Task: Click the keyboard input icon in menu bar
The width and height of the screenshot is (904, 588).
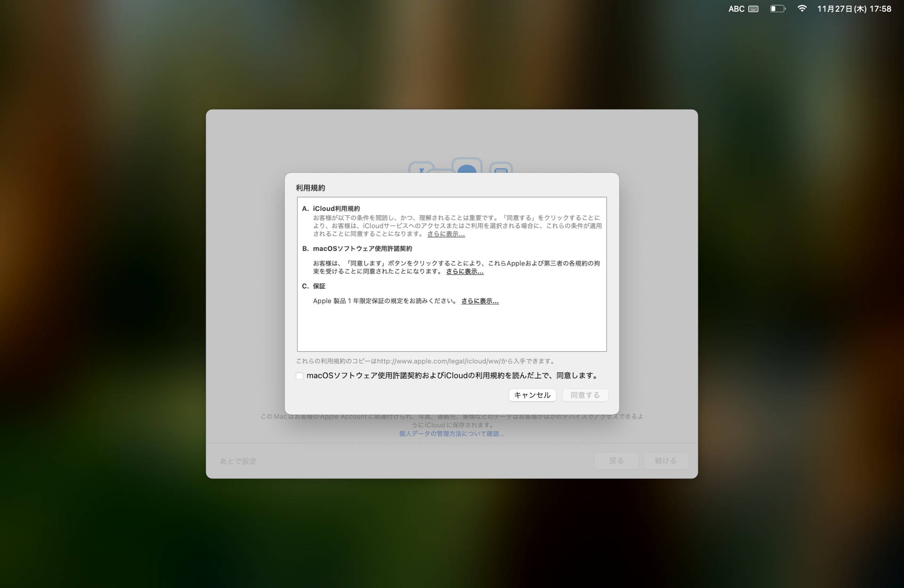Action: 753,9
